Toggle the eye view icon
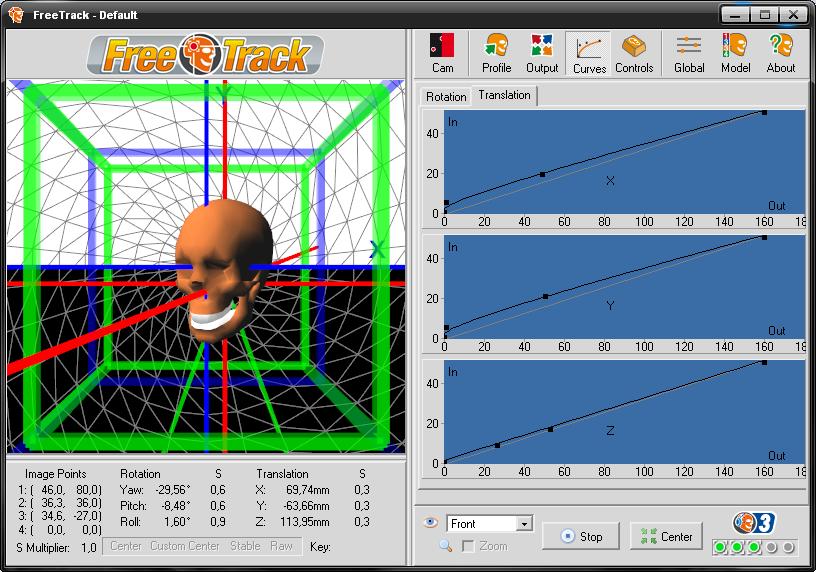 [430, 523]
